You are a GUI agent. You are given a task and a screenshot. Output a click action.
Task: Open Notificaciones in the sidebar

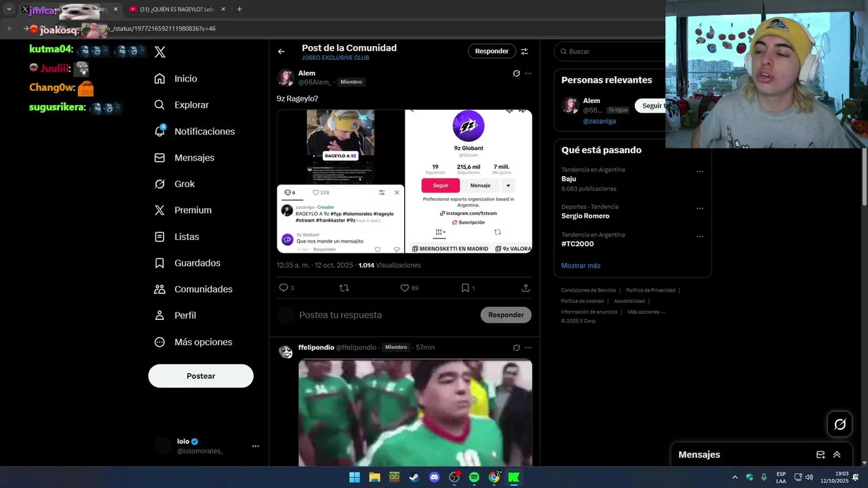click(x=194, y=131)
